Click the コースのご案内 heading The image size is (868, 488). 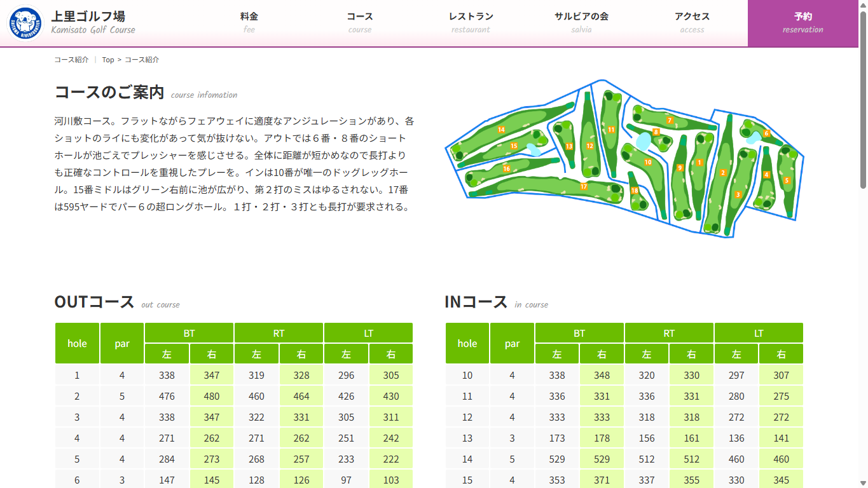[109, 92]
